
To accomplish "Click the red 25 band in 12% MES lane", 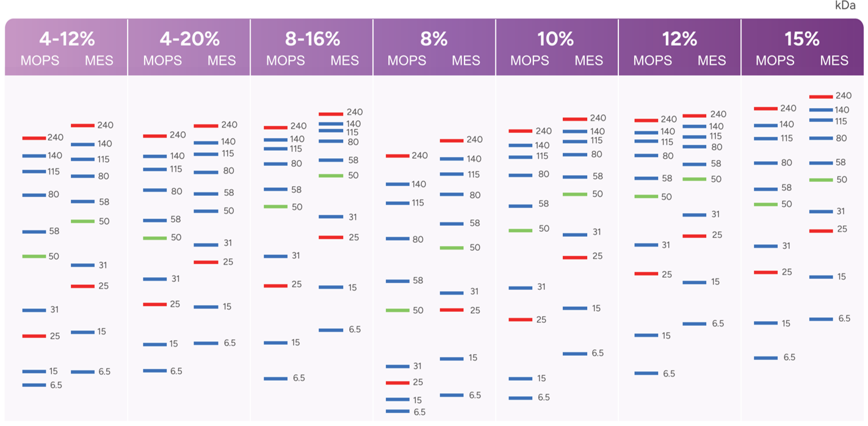I will [x=694, y=236].
